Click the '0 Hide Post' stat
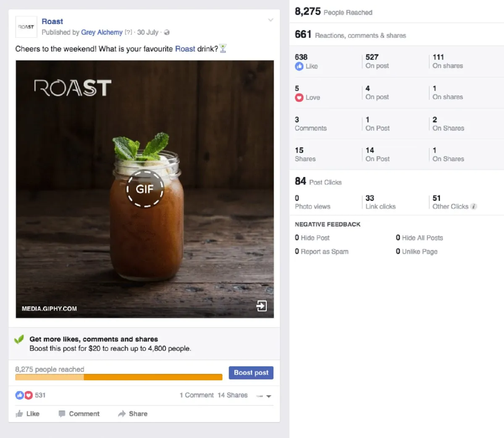The image size is (504, 438). pos(312,238)
